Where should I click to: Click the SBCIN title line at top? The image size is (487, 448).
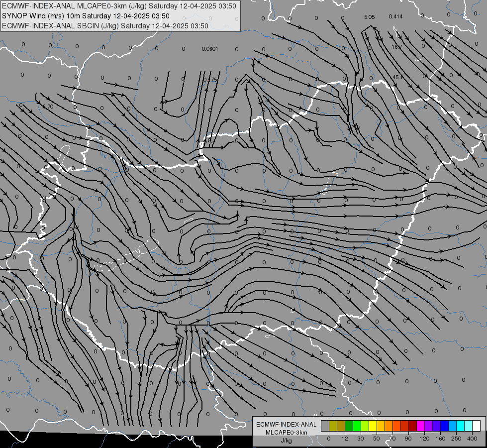click(105, 26)
